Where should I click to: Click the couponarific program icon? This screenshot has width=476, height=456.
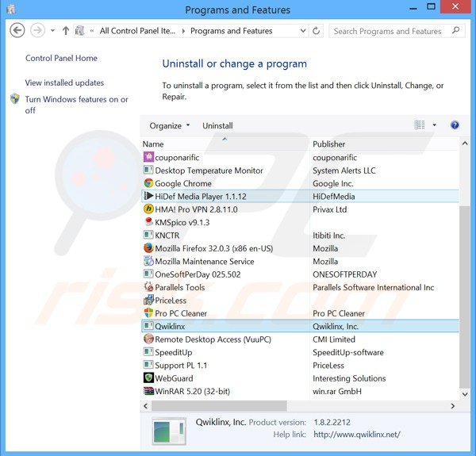[x=148, y=157]
